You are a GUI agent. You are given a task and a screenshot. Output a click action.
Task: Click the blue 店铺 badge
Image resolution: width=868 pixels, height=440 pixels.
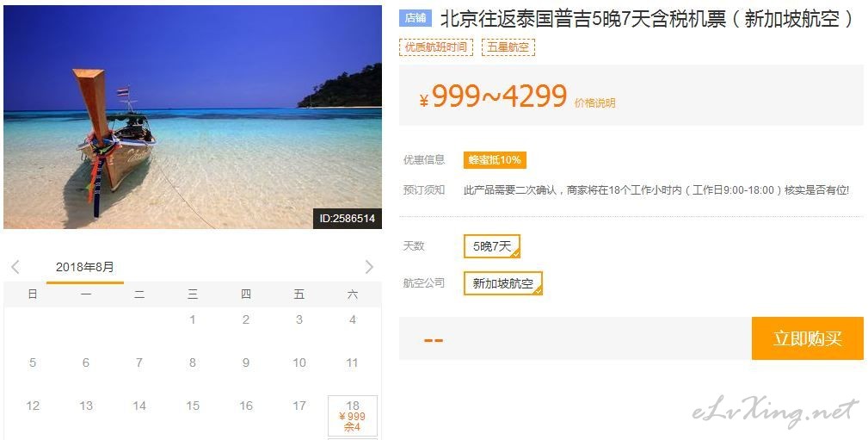(416, 18)
